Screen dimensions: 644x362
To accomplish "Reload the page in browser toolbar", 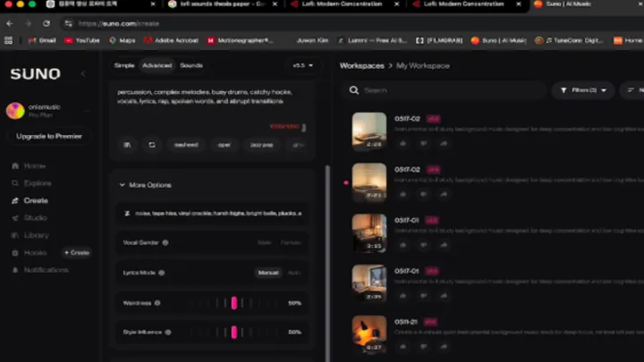I will [47, 24].
